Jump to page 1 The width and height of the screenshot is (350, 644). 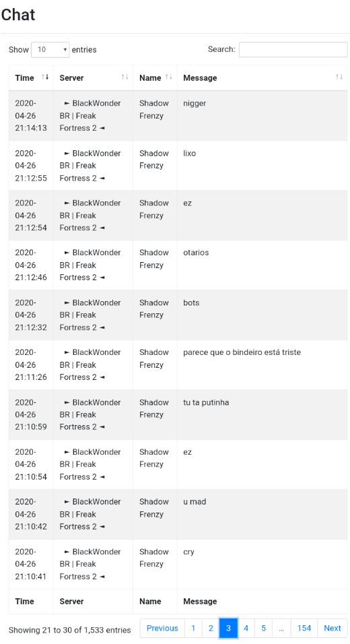pos(193,628)
